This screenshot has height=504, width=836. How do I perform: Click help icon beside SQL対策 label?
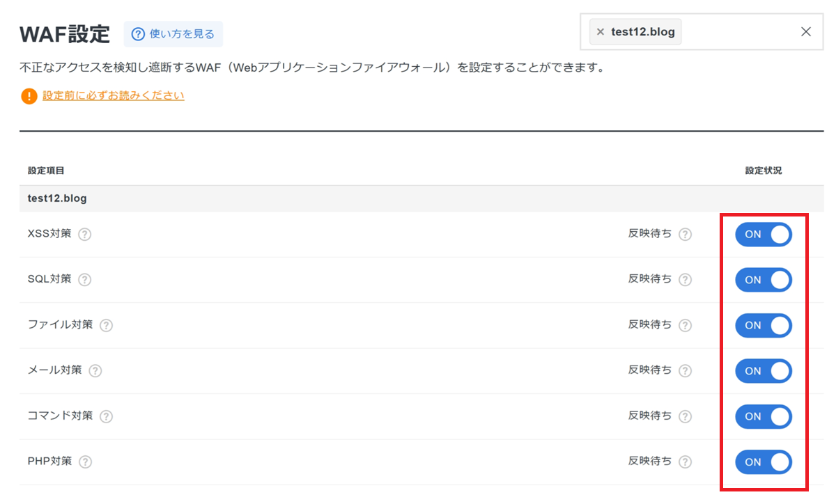tap(84, 280)
